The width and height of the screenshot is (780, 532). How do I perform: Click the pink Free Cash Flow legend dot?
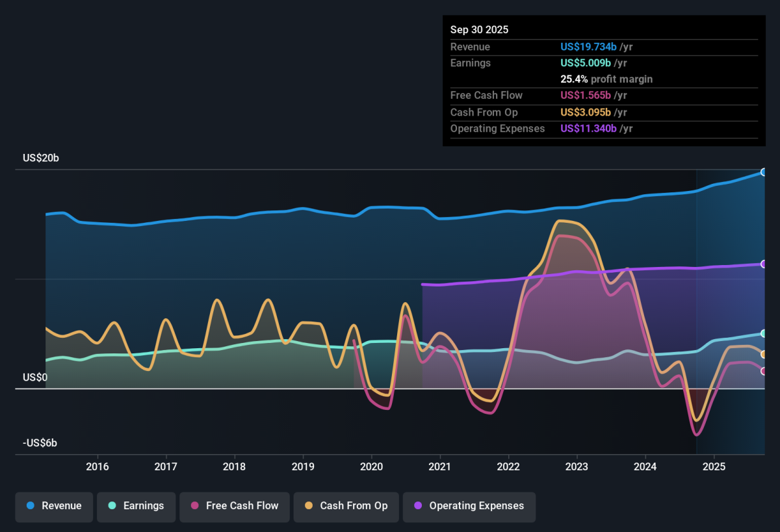[194, 506]
